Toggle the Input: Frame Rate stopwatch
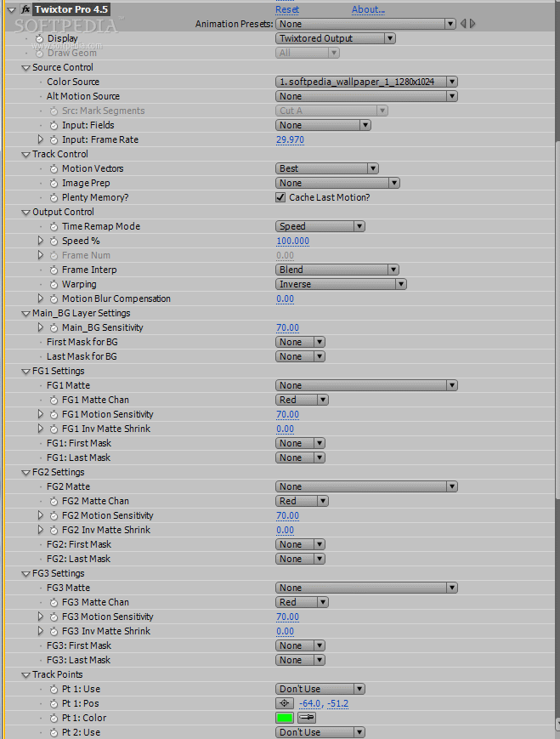 click(x=54, y=140)
